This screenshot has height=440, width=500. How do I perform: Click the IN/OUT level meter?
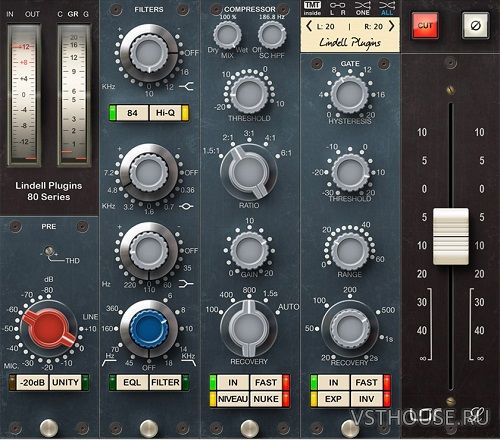click(24, 95)
